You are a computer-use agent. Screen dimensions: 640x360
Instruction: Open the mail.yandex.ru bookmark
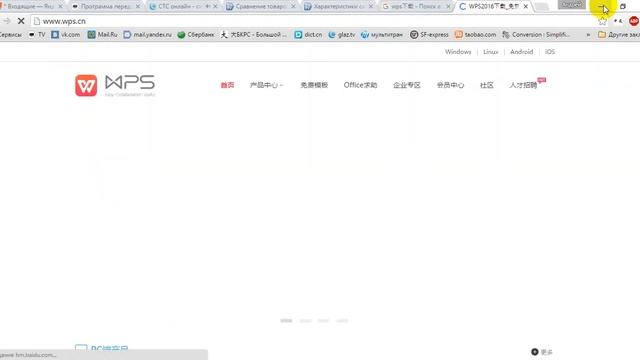pyautogui.click(x=148, y=35)
